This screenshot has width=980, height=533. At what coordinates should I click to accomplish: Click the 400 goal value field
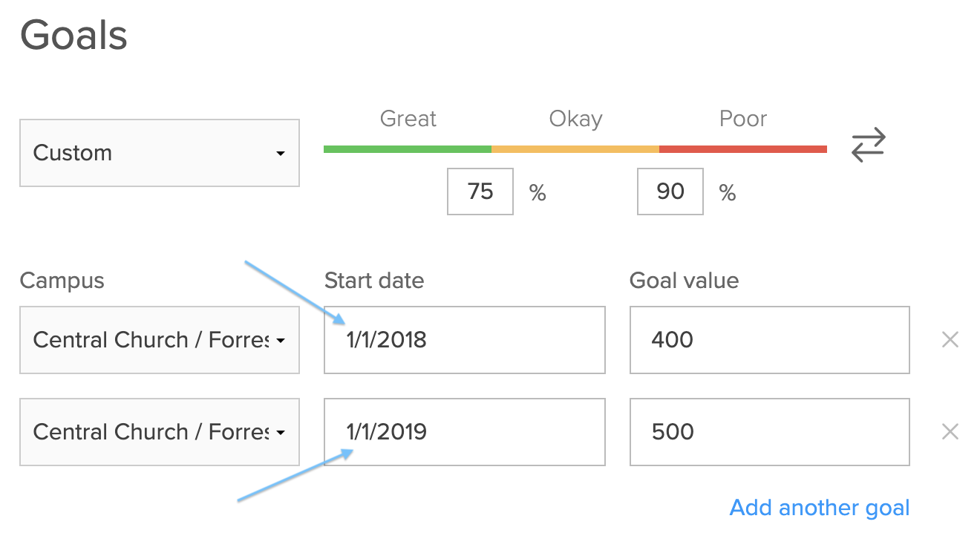click(769, 339)
